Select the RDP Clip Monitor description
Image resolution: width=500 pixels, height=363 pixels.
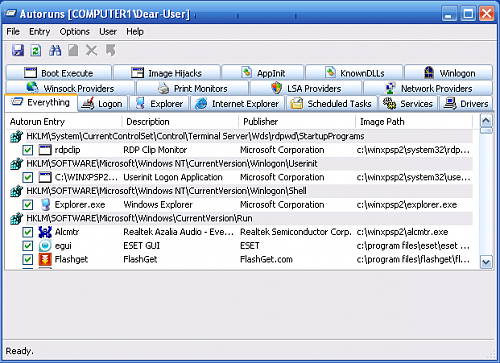(x=155, y=150)
